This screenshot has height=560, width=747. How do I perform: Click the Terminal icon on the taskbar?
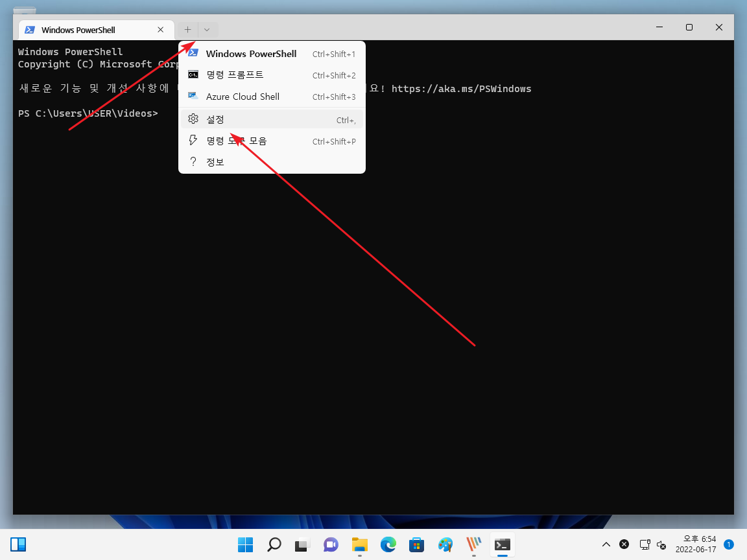pyautogui.click(x=503, y=544)
